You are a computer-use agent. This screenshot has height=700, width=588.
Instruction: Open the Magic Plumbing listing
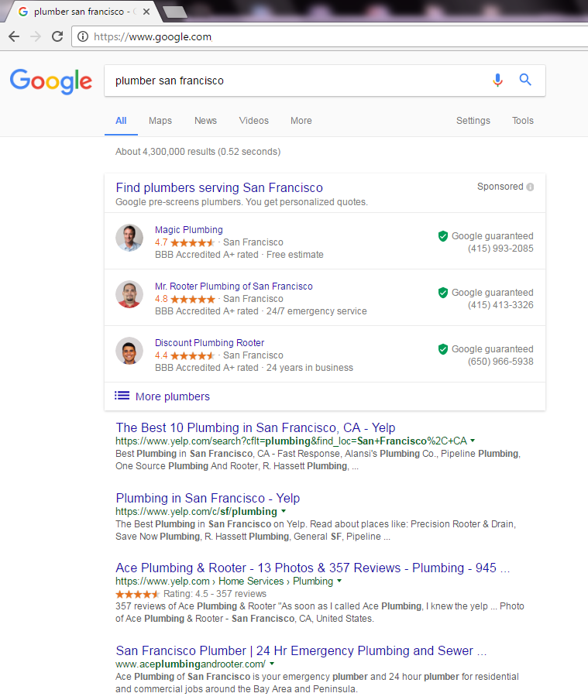point(188,230)
